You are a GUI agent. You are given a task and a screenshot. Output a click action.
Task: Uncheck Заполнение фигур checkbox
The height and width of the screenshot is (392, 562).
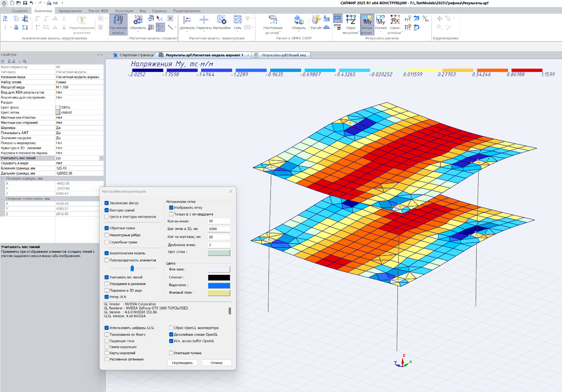click(x=107, y=203)
